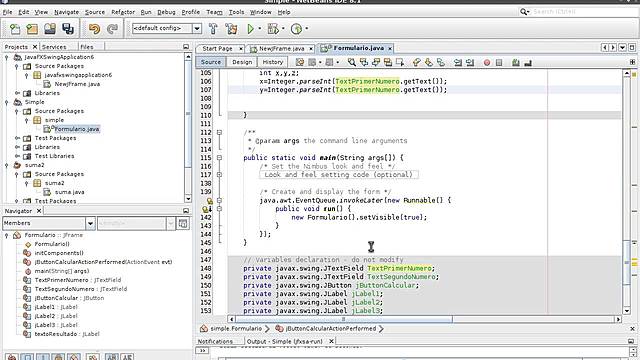This screenshot has width=640, height=360.
Task: Expand the Look and feel code fold at line 117
Action: point(219,175)
